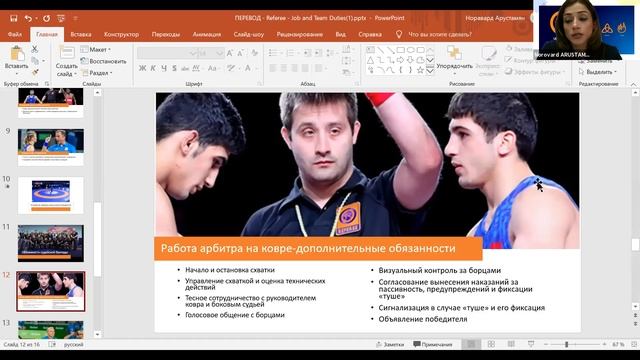
Task: Open Comments (Примечания) pane
Action: (x=433, y=344)
